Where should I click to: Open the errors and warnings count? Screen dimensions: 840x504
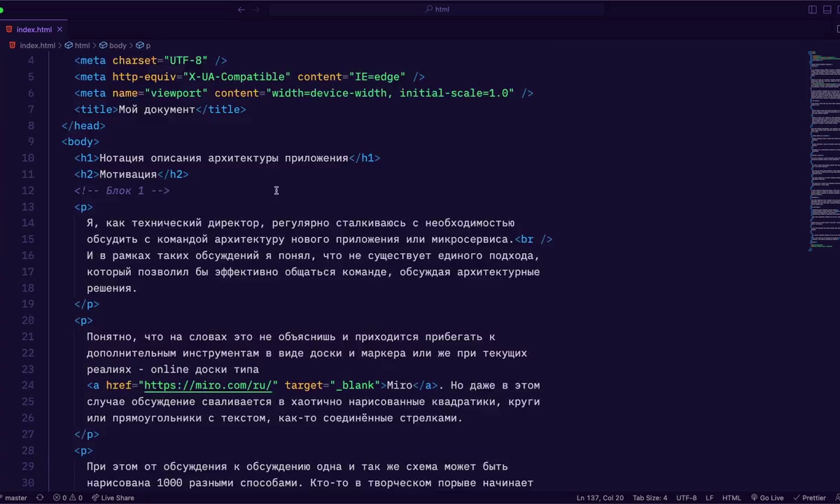coord(69,498)
